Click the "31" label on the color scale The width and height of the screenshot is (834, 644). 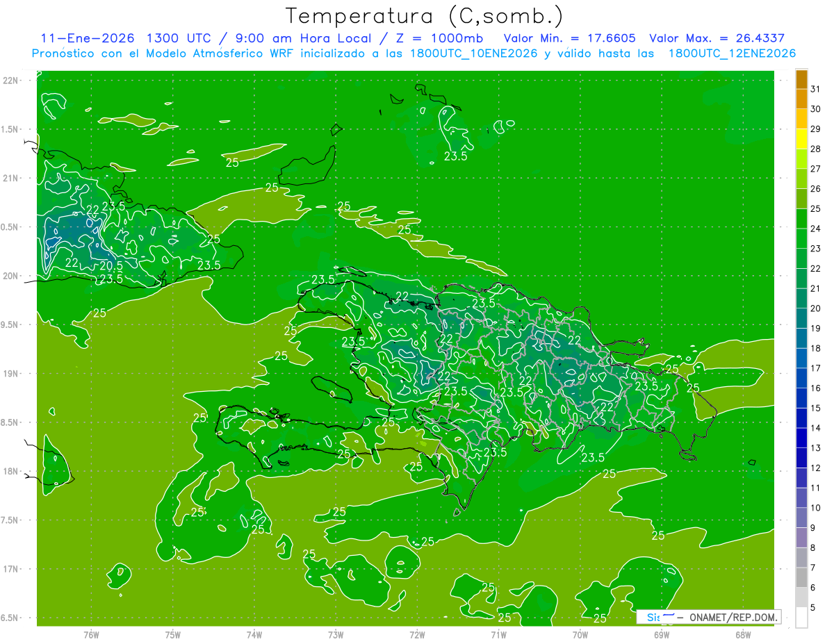point(815,89)
